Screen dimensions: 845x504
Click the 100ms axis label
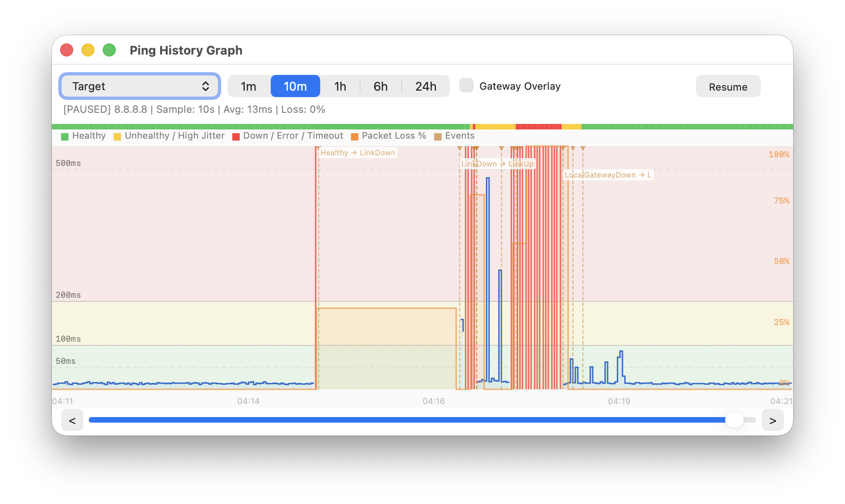[x=68, y=339]
